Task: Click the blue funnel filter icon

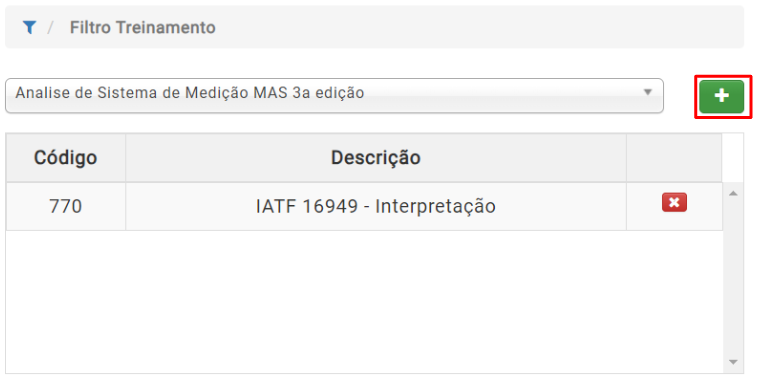Action: (29, 28)
